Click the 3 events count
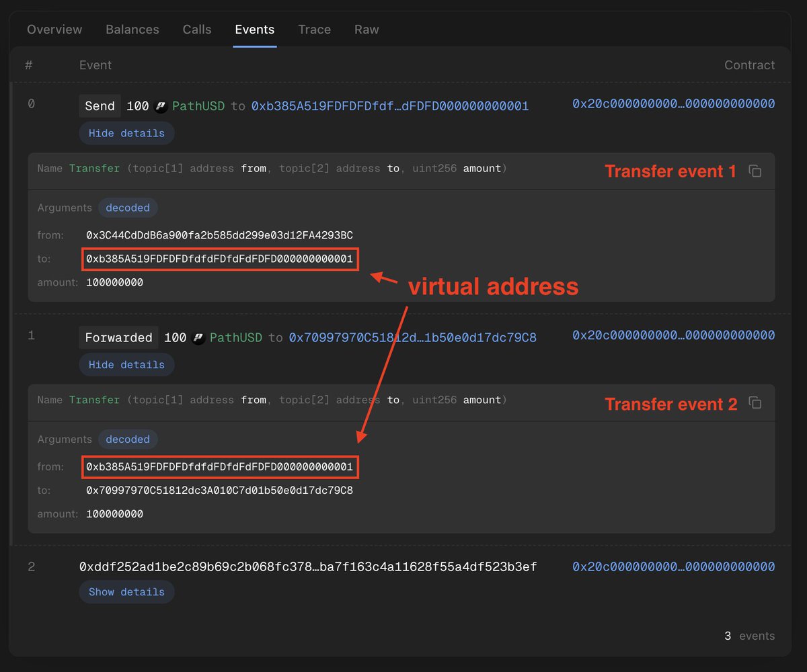Screen dimensions: 807x672 pyautogui.click(x=749, y=636)
